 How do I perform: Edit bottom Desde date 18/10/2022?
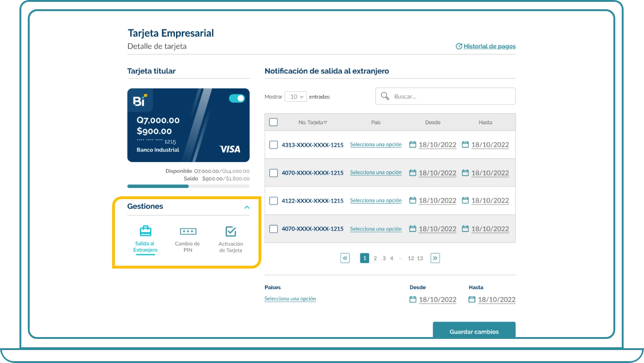pyautogui.click(x=437, y=300)
